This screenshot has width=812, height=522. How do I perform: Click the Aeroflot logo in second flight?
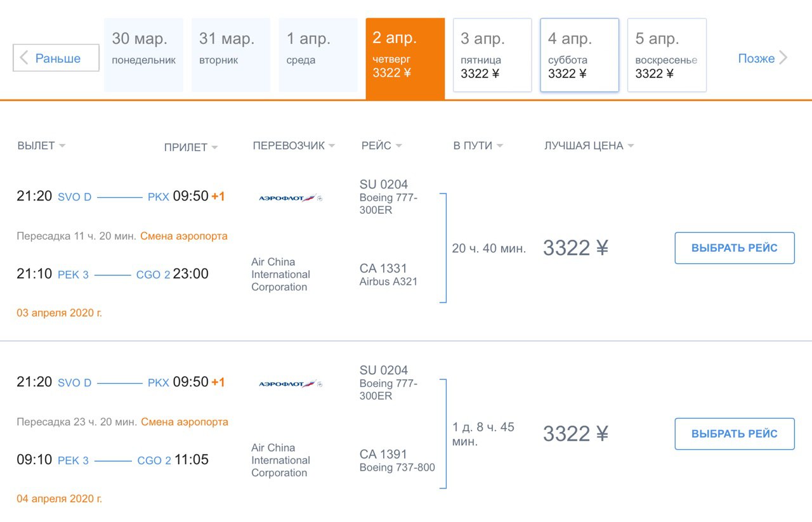pyautogui.click(x=291, y=384)
